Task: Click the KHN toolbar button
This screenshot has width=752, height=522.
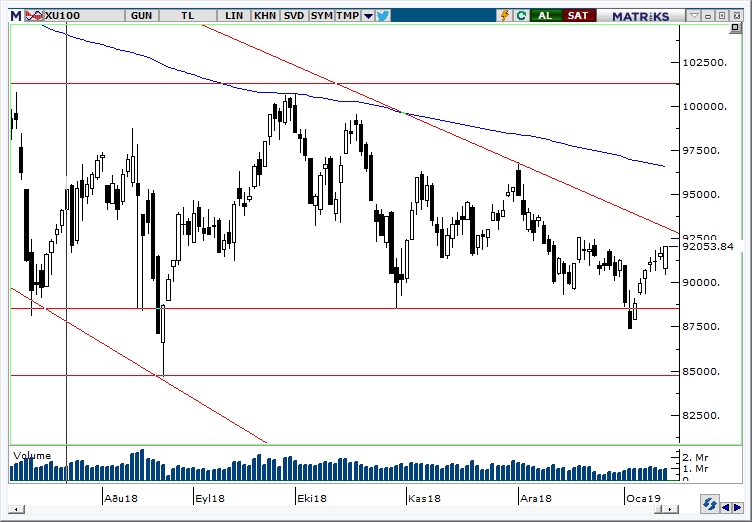Action: pos(265,16)
